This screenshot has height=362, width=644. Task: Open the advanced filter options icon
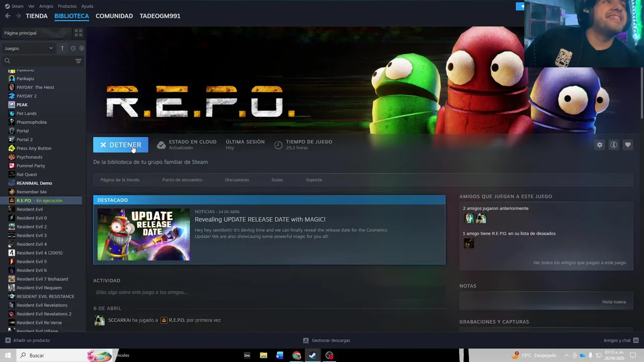[x=78, y=61]
